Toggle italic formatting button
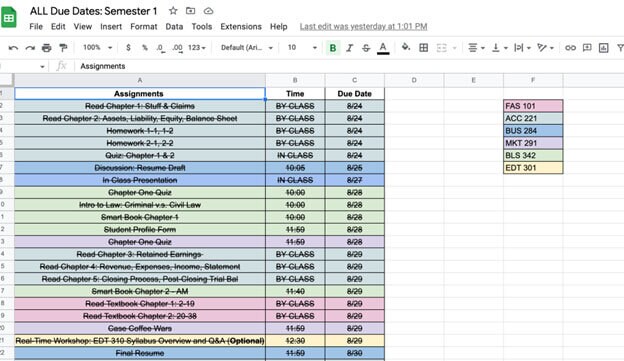 [349, 48]
